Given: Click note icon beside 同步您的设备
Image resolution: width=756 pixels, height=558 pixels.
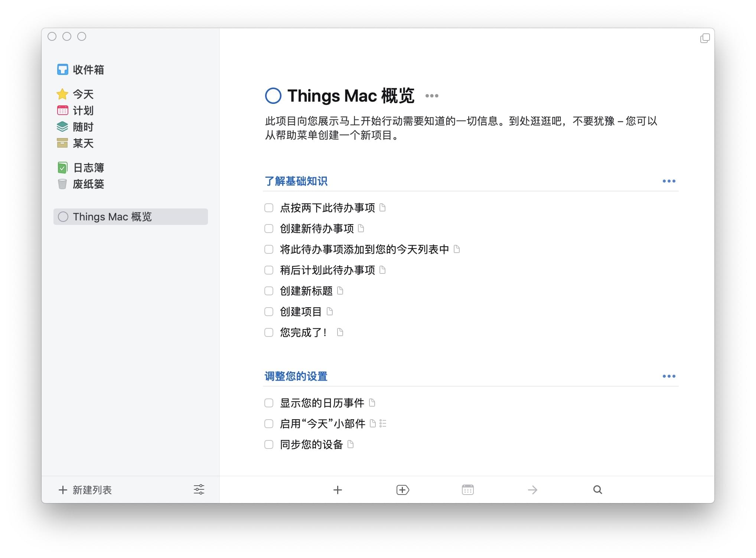Looking at the screenshot, I should [x=351, y=444].
